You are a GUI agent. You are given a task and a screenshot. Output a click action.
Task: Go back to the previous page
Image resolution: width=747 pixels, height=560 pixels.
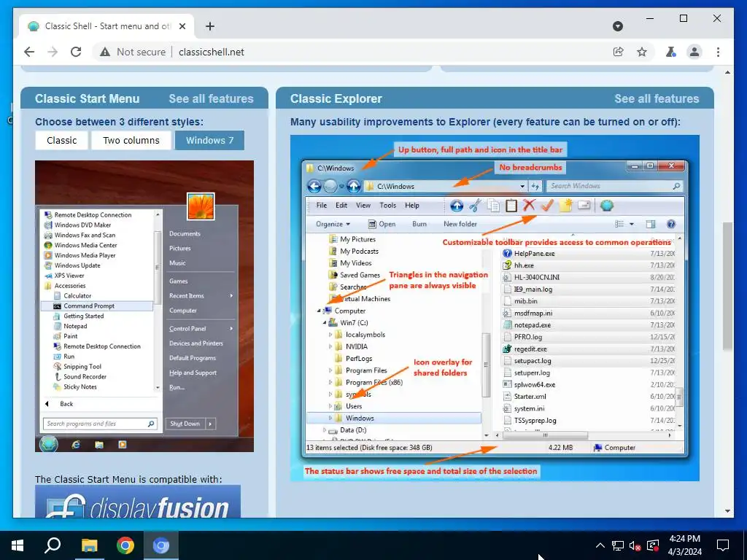[x=29, y=52]
